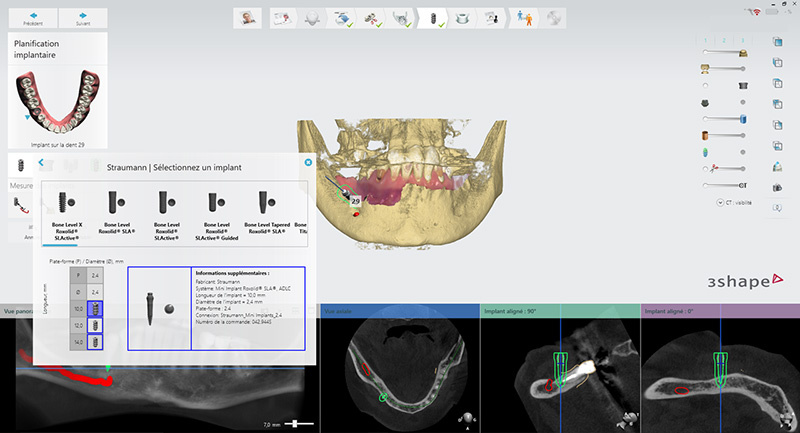Open the Implant aligné : 0° panel header
Screen dimensions: 800x433
click(x=720, y=311)
